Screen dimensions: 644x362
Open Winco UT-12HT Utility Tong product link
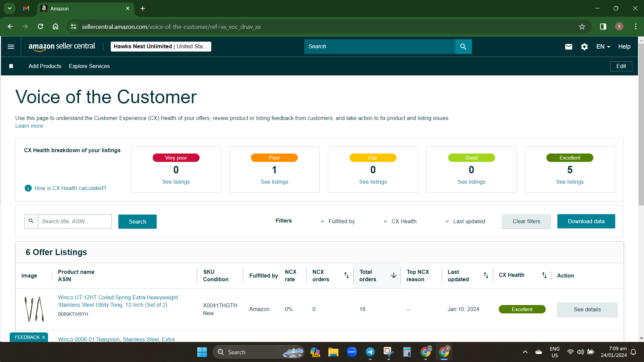pyautogui.click(x=118, y=301)
